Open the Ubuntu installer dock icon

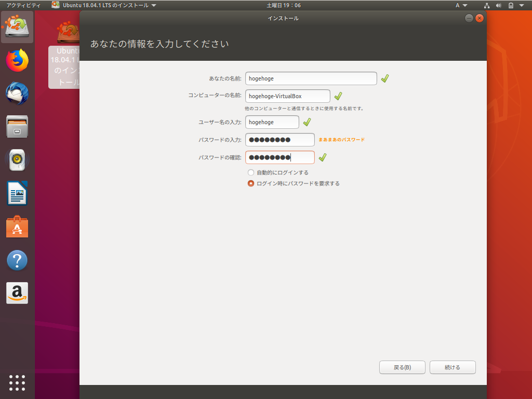[17, 27]
